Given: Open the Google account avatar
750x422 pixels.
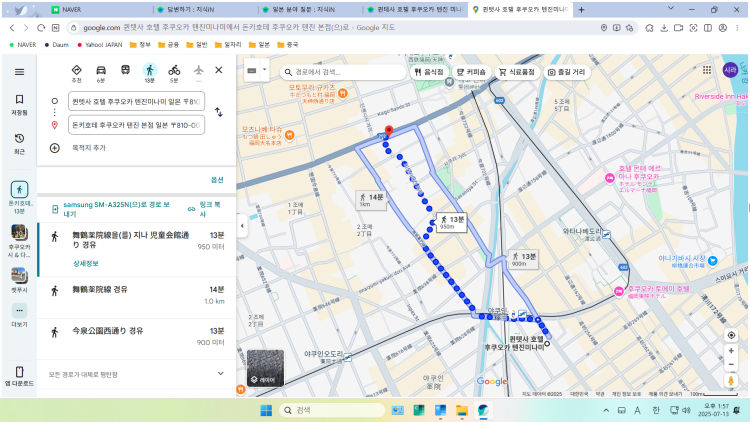Looking at the screenshot, I should pyautogui.click(x=730, y=70).
